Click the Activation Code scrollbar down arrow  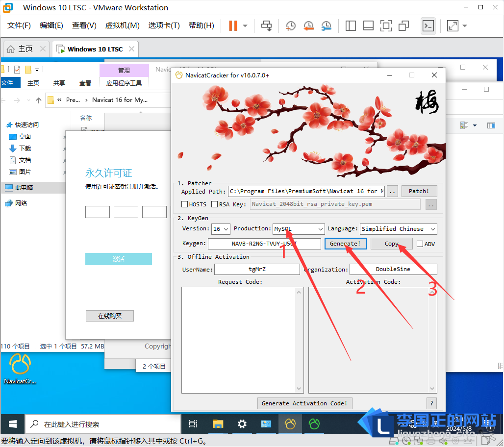tap(432, 389)
